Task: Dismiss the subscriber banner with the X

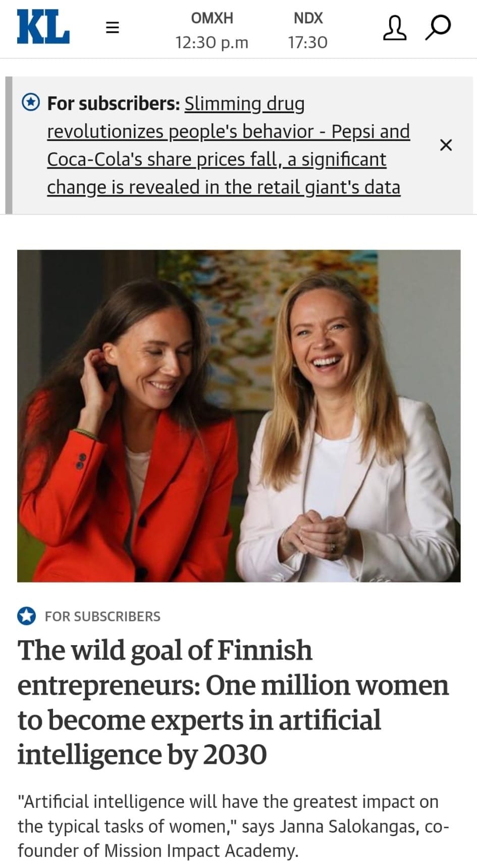Action: pyautogui.click(x=446, y=145)
